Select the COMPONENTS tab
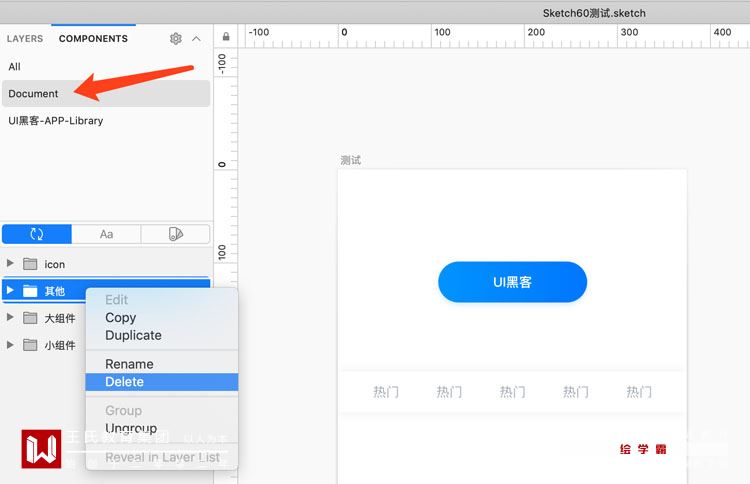 93,39
